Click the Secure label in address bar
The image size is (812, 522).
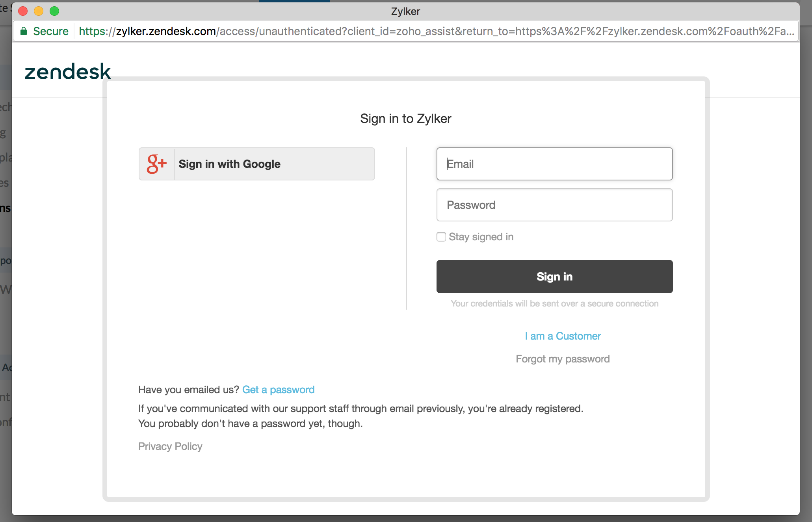coord(51,31)
